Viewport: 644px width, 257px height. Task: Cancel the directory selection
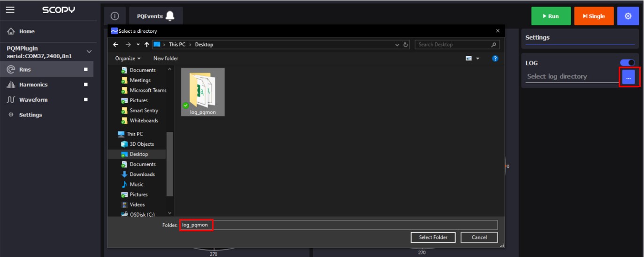479,237
